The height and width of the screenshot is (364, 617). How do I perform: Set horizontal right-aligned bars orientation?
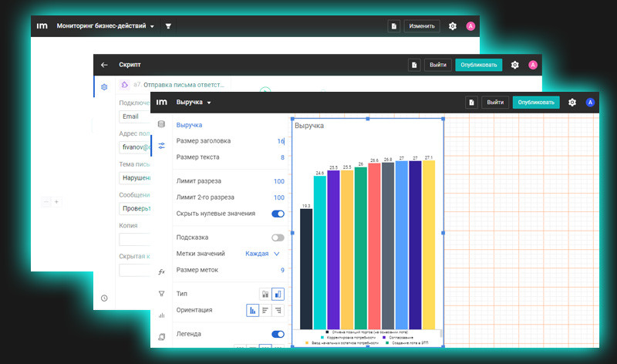[278, 311]
